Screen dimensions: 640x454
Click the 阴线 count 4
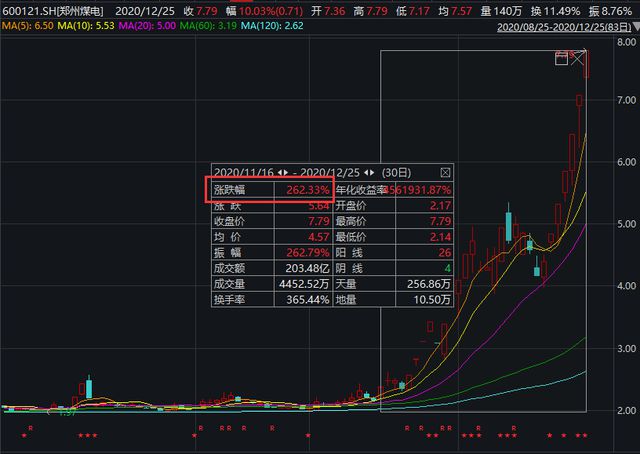(448, 268)
